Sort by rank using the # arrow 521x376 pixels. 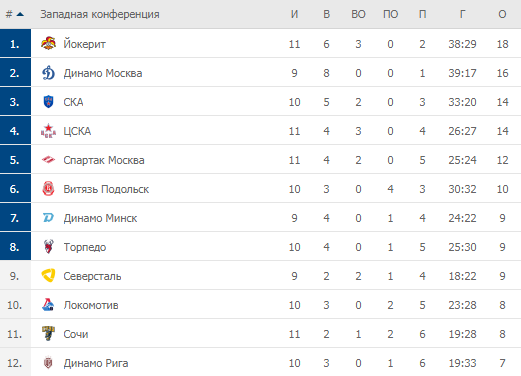click(15, 14)
